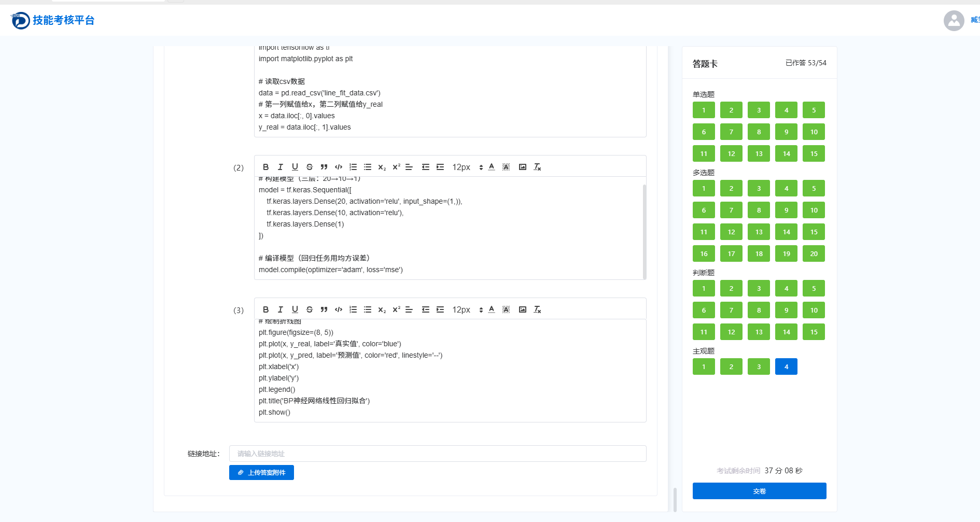Apply subscript in answer editor (2)
The height and width of the screenshot is (522, 980).
pyautogui.click(x=382, y=167)
